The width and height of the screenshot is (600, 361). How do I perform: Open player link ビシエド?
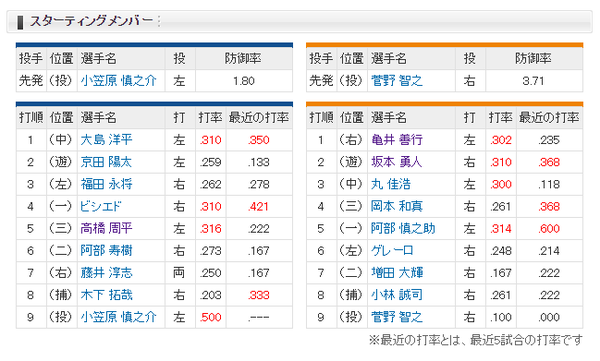[100, 206]
